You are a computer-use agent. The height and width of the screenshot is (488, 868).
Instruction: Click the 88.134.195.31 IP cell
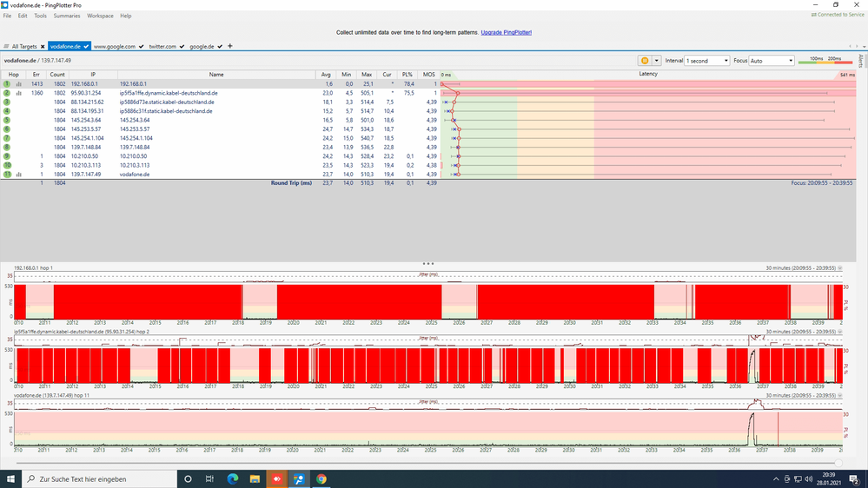coord(87,111)
